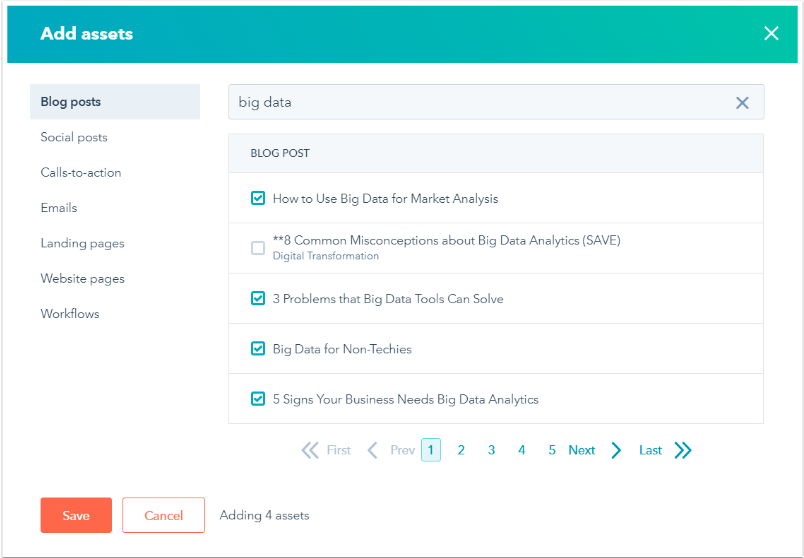Go to page 3 of results

(x=491, y=450)
